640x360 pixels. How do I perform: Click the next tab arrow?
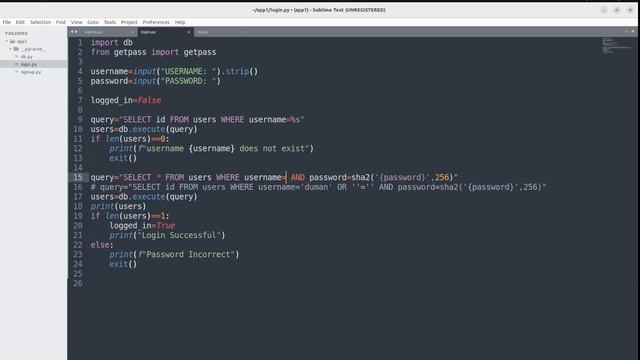click(x=76, y=32)
